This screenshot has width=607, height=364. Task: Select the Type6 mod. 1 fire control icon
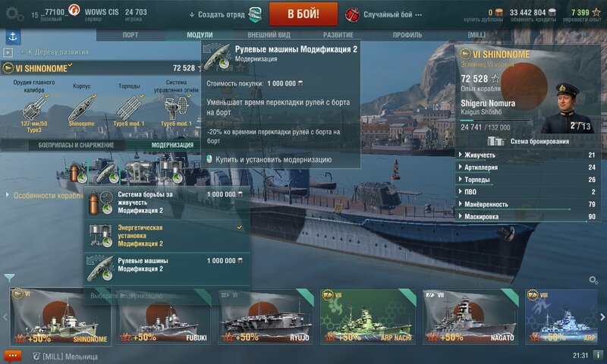tap(176, 107)
